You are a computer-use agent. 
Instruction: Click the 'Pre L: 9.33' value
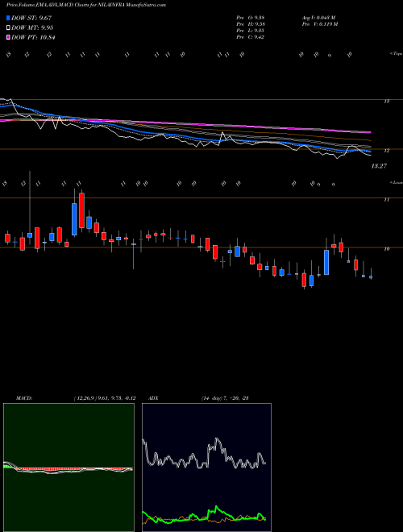[251, 31]
